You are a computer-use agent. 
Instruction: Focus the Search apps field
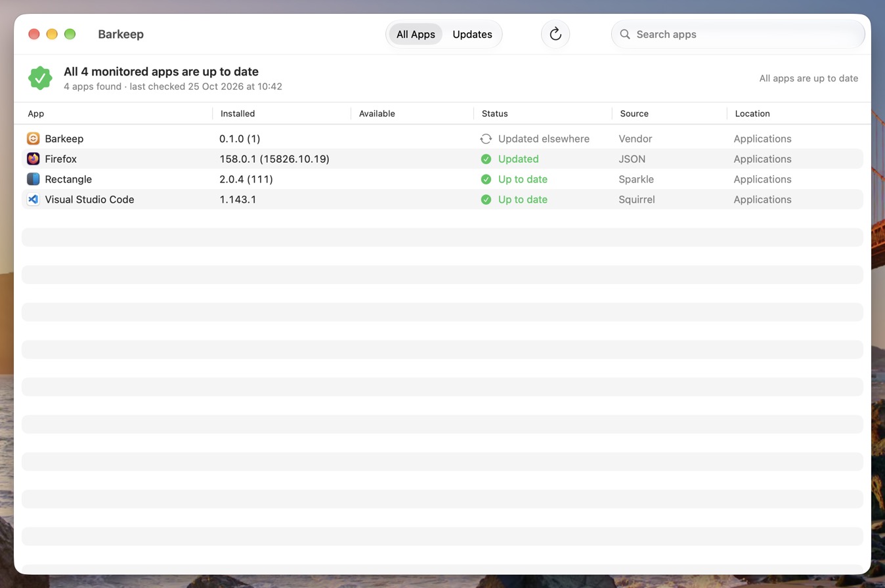[x=738, y=34]
